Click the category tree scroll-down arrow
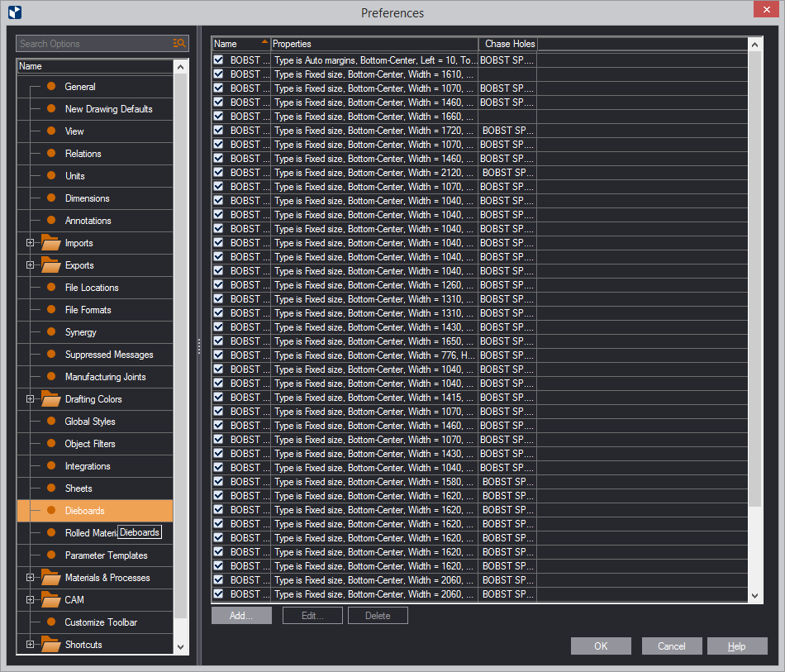Screen dimensions: 785x672 (181, 646)
